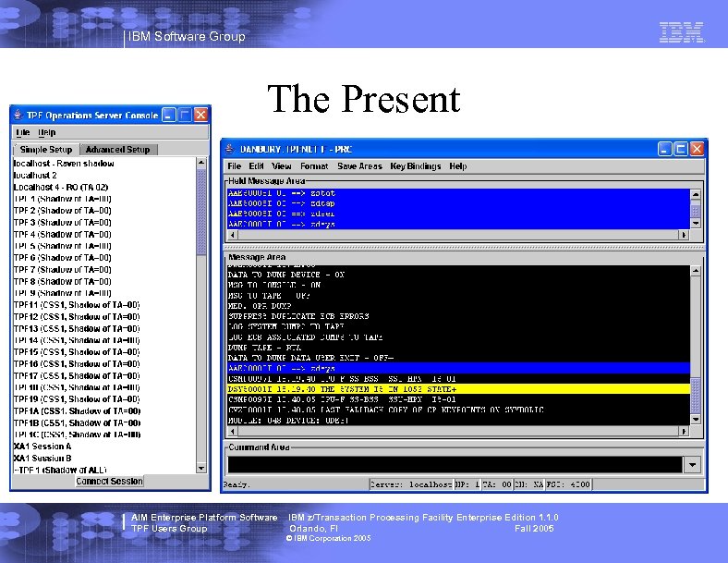Switch to Simple Setup tab

pos(46,150)
